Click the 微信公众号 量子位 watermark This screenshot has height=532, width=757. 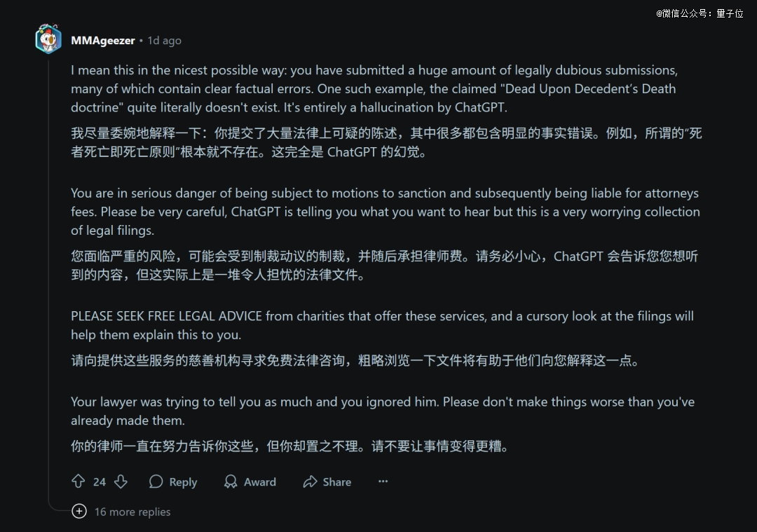point(700,13)
